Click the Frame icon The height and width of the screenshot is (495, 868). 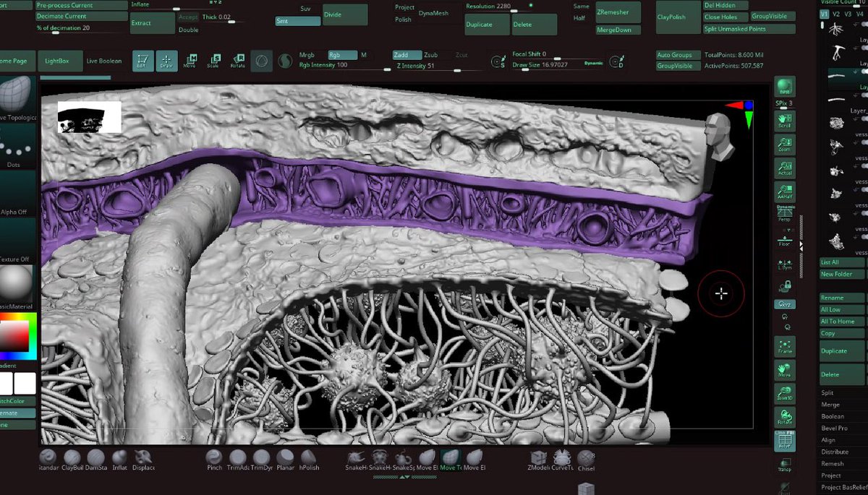pos(785,346)
